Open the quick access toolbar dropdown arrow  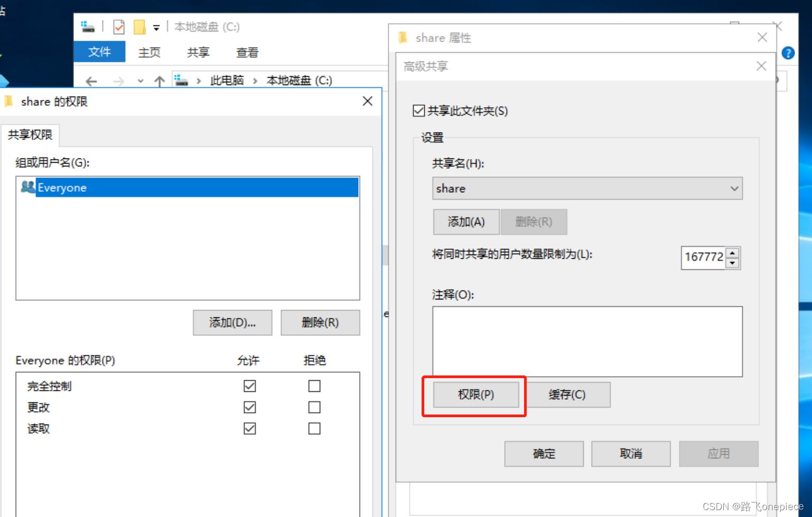[x=156, y=27]
